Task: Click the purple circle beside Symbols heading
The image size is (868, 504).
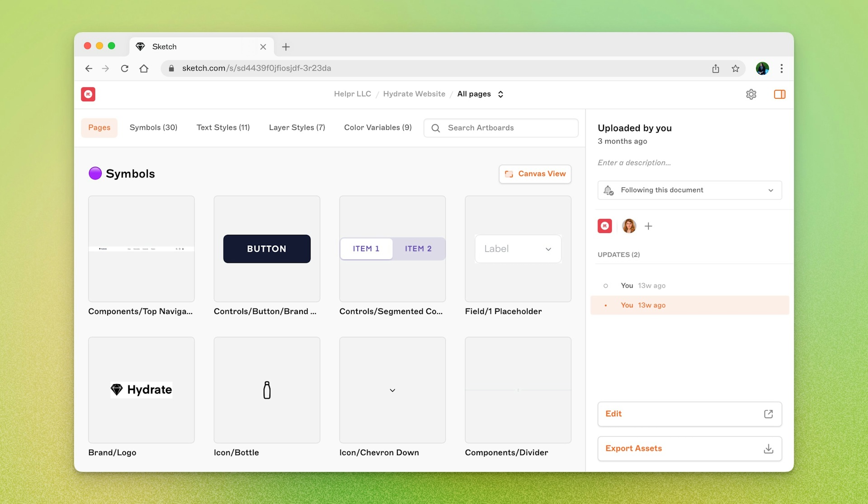Action: (95, 173)
